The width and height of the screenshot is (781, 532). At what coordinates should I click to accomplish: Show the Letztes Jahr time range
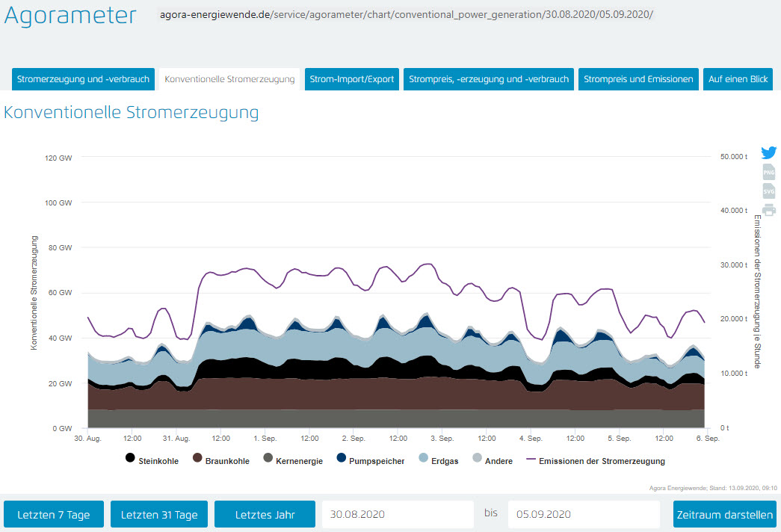tap(265, 515)
